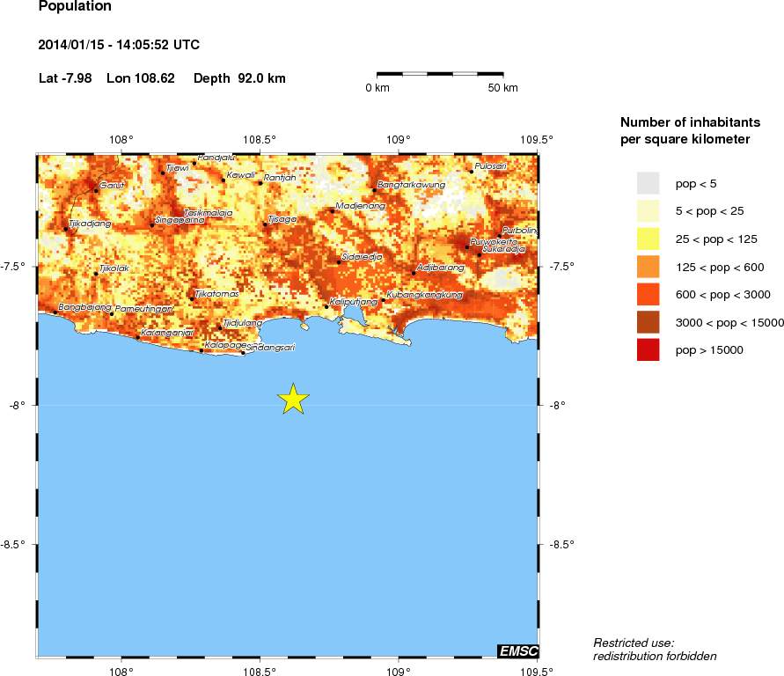
Task: Click the red 'pop > 15000' legend swatch
Action: point(648,349)
